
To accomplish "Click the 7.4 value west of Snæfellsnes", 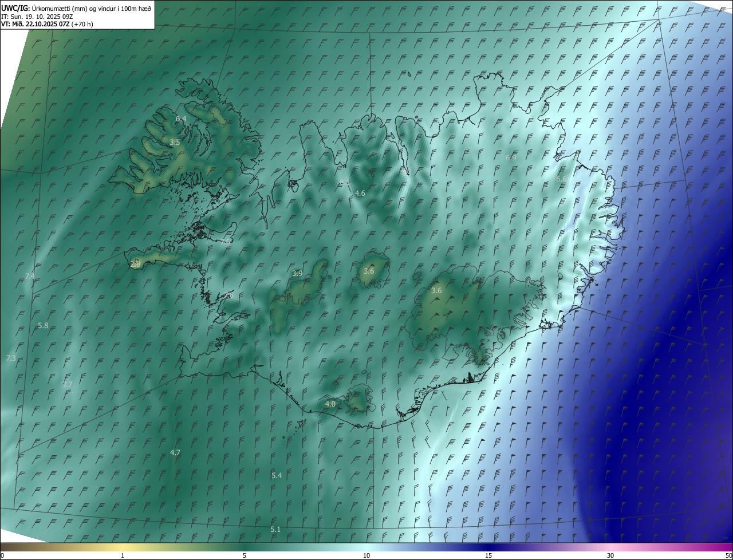I will click(30, 276).
